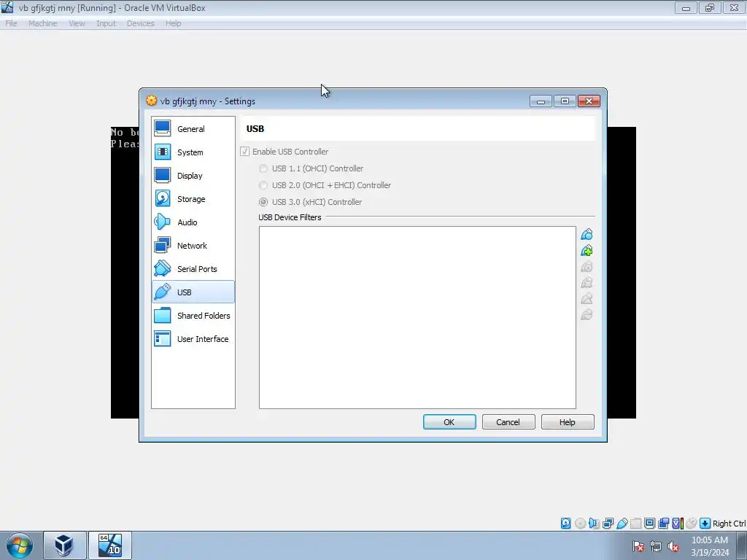Click keyboard capture host key icon
This screenshot has height=560, width=747.
tap(705, 524)
